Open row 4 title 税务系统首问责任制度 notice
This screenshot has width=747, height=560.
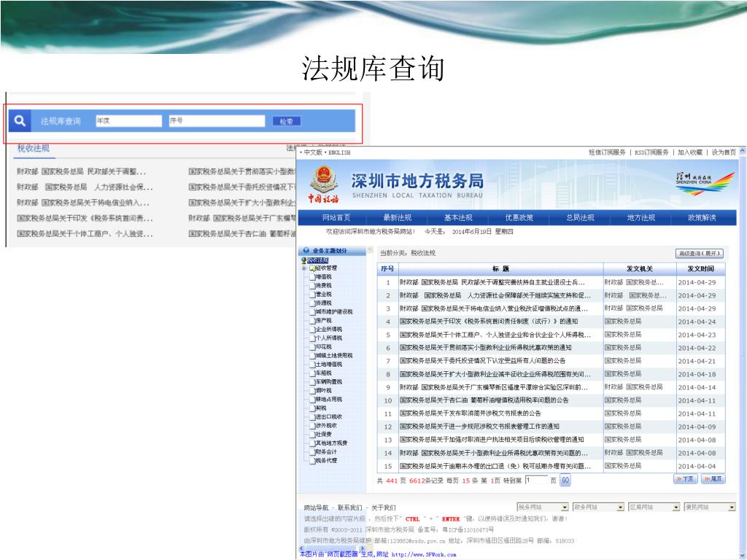point(488,322)
